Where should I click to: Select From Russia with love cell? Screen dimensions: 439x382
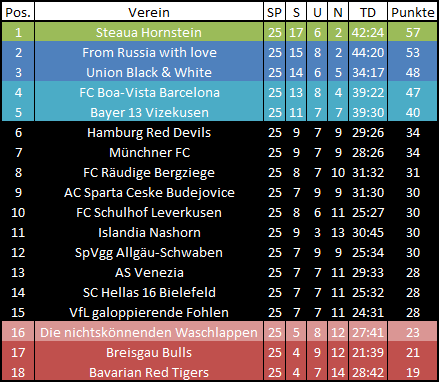tap(149, 52)
